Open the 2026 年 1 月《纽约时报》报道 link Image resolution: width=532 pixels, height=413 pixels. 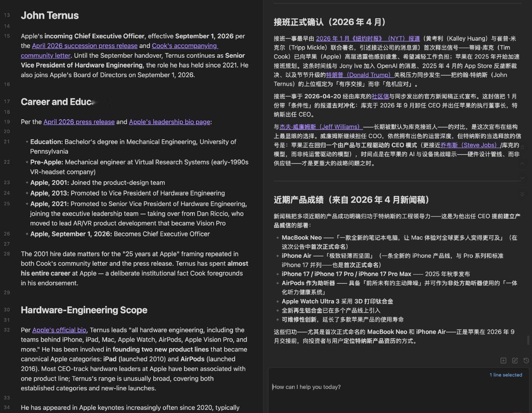click(x=368, y=38)
